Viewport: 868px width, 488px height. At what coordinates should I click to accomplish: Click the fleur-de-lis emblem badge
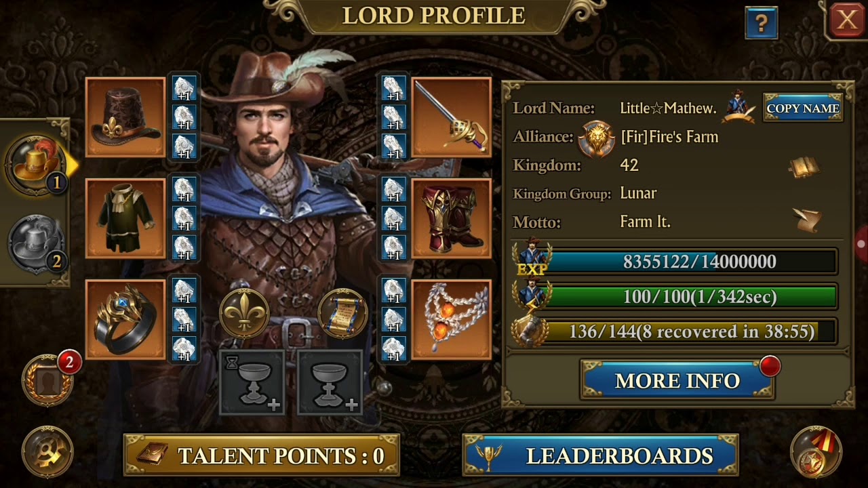coord(244,314)
